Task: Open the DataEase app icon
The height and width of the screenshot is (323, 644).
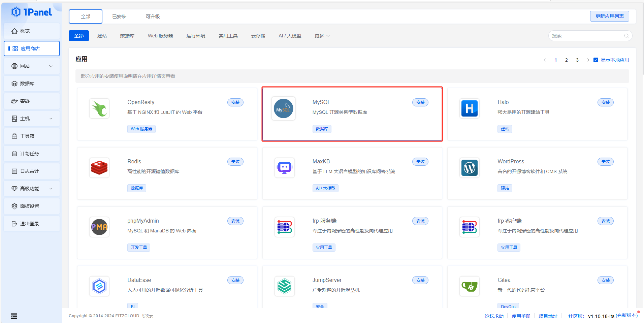Action: click(x=99, y=286)
